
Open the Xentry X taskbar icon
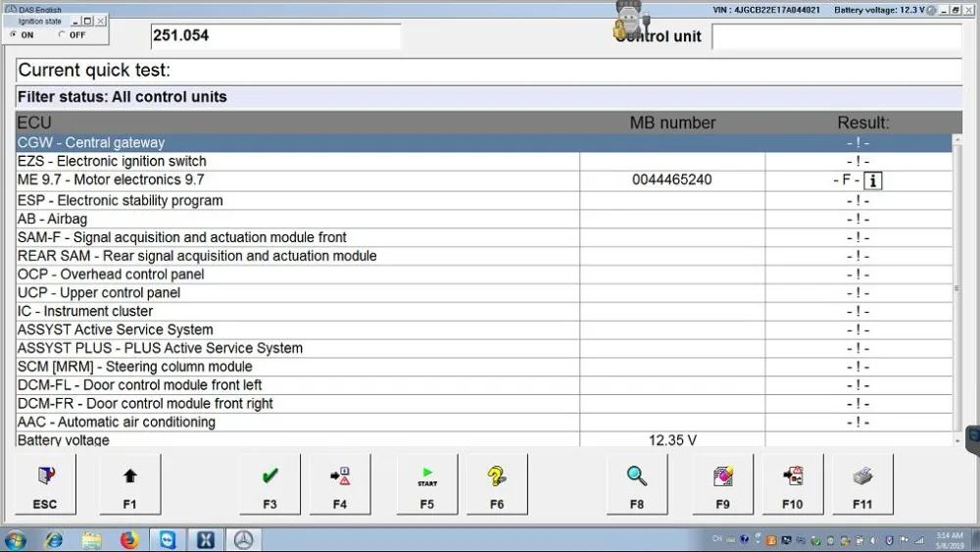206,539
